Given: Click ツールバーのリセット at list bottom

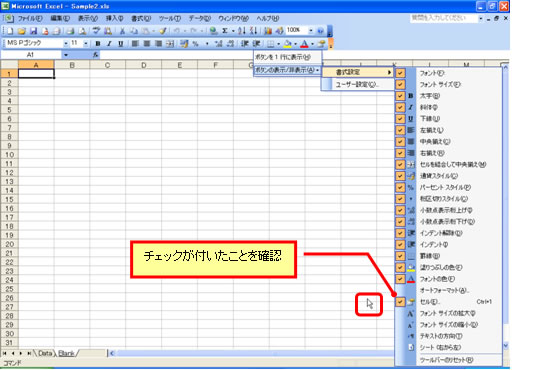Looking at the screenshot, I should coord(448,360).
